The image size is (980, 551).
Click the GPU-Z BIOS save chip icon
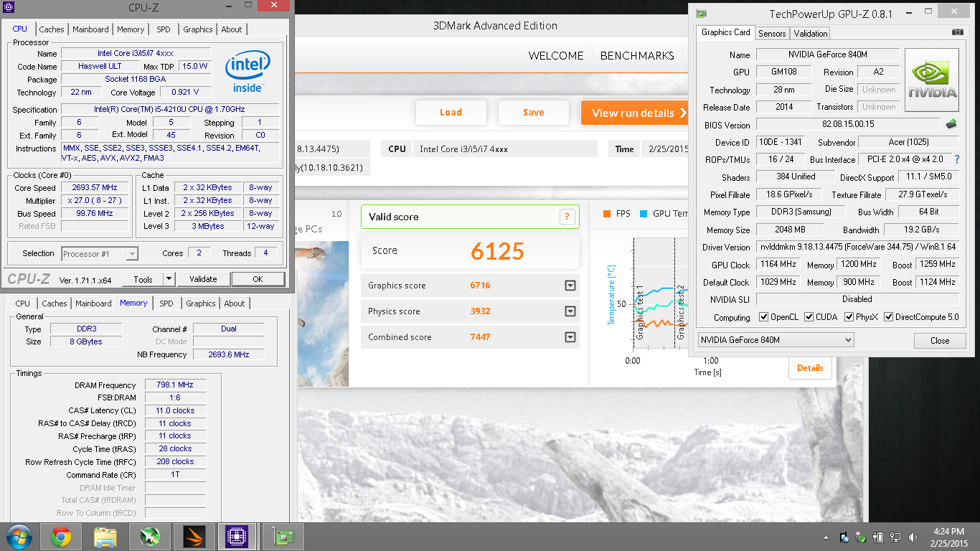point(951,124)
